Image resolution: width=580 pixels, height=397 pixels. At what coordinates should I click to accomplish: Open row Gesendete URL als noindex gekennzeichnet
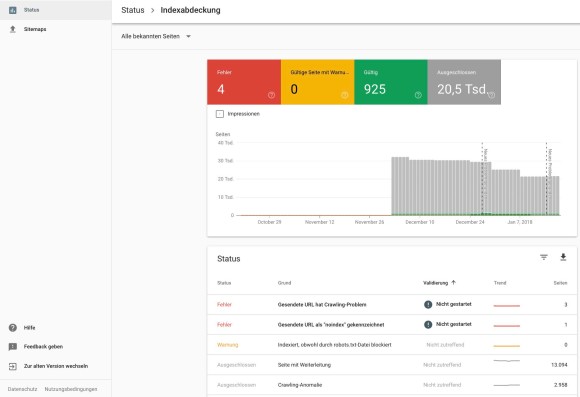392,324
